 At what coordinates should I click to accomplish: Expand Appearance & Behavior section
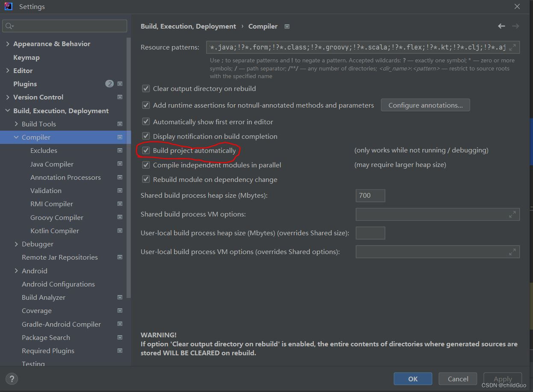(8, 44)
